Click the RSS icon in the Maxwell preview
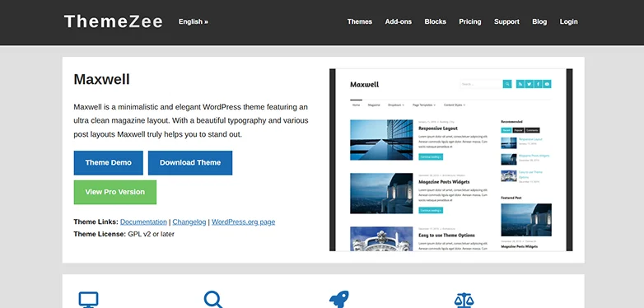This screenshot has width=644, height=308. tap(520, 84)
